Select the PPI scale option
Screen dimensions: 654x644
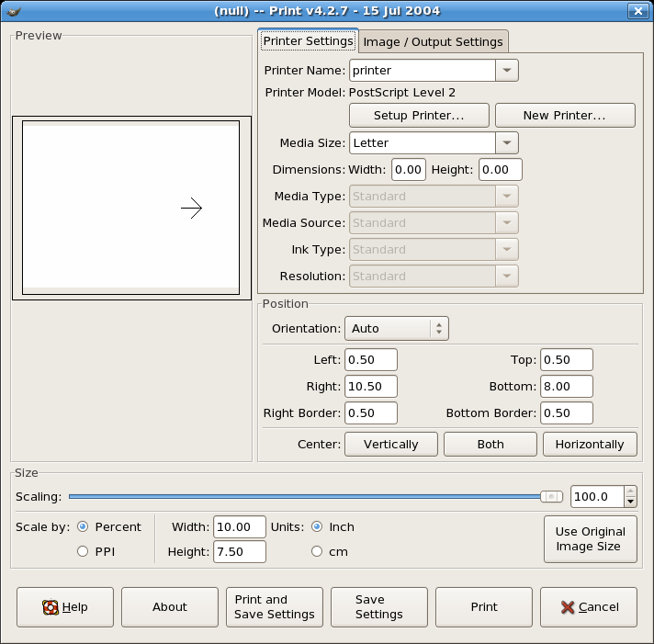pos(84,551)
